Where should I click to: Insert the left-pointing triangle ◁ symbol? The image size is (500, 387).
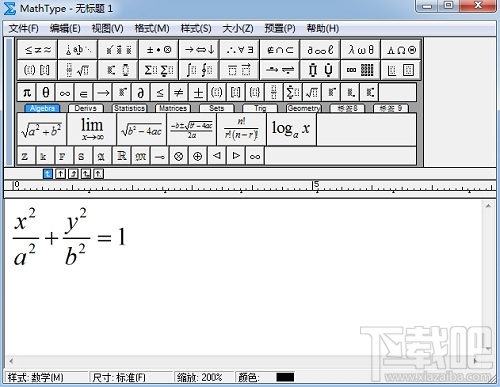217,156
